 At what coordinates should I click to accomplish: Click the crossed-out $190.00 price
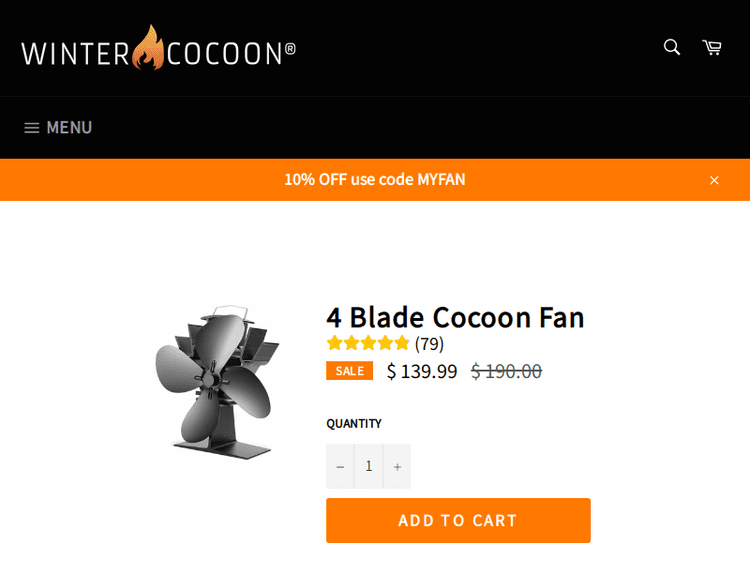pyautogui.click(x=506, y=372)
